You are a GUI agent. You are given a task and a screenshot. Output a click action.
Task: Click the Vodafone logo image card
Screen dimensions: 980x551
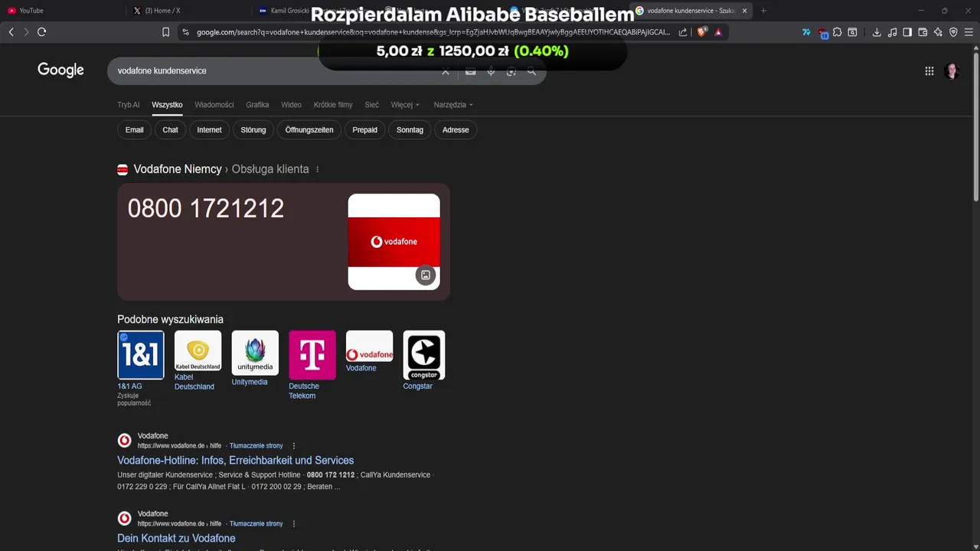coord(394,242)
